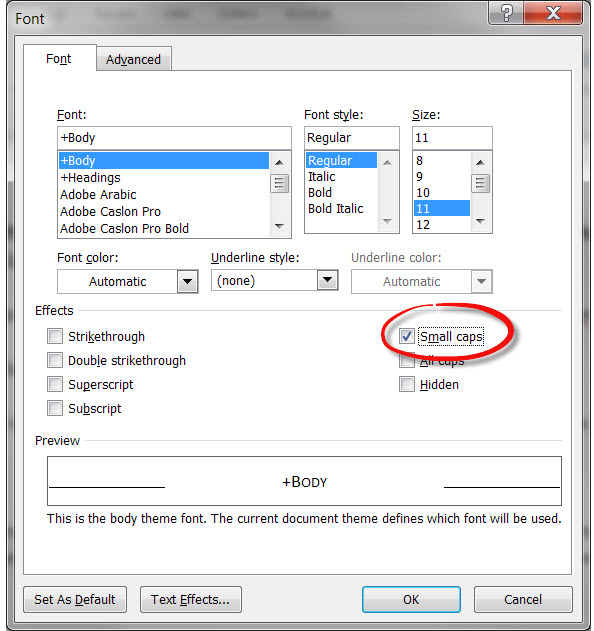Click size list scroll down arrow
594x631 pixels.
click(x=480, y=221)
